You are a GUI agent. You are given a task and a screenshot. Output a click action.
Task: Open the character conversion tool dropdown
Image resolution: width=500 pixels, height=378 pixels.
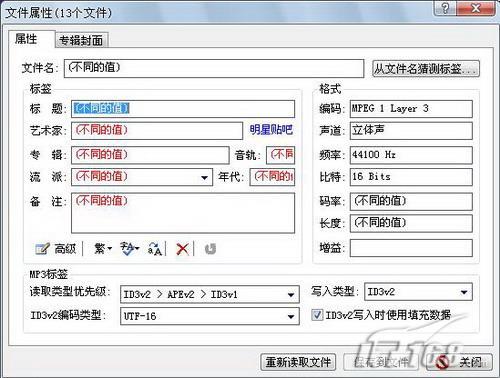click(130, 249)
